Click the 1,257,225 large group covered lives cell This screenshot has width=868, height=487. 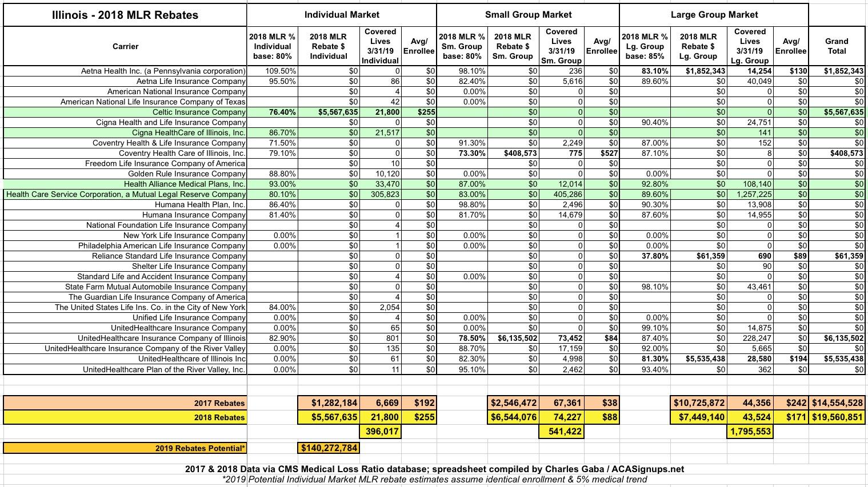click(x=750, y=194)
